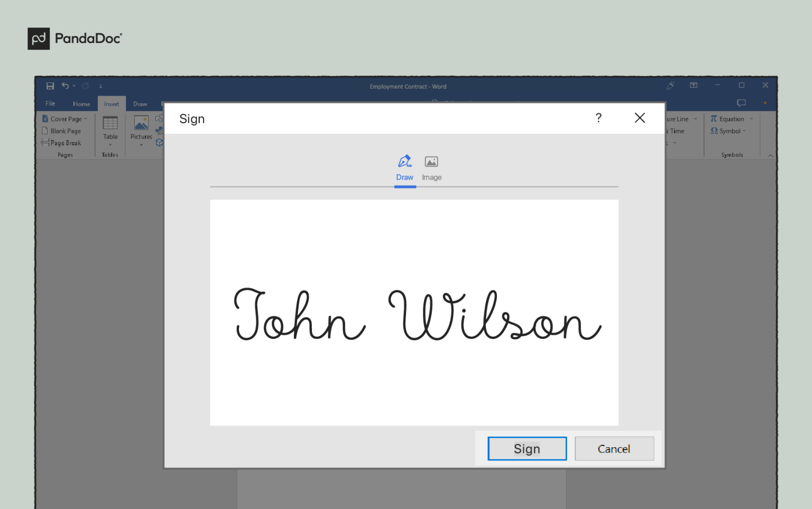Open the Undo history dropdown arrow
The height and width of the screenshot is (509, 812).
coord(74,86)
